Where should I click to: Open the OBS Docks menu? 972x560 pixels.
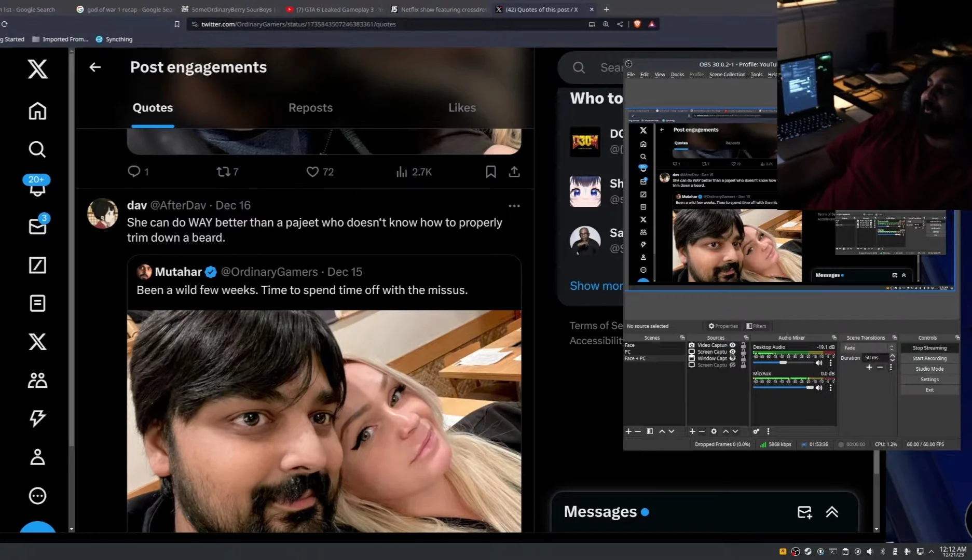677,75
